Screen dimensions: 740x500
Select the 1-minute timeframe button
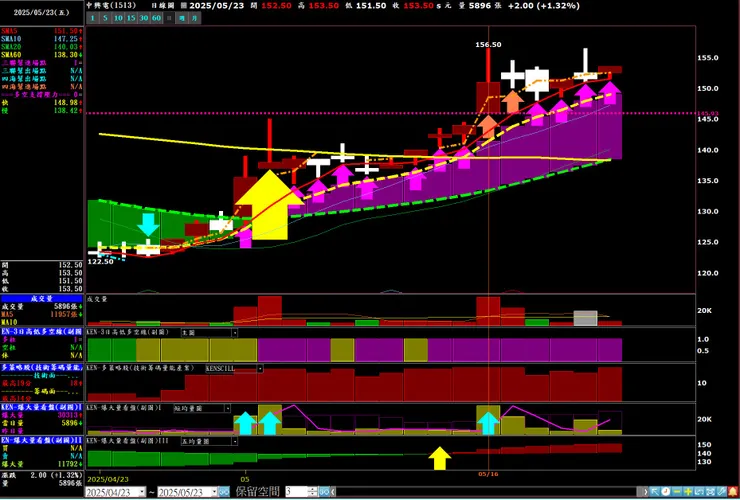click(x=93, y=18)
